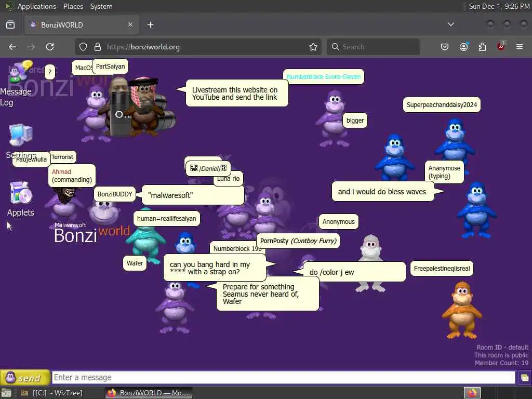Screen dimensions: 532x399
Task: Focus the Enter a message field
Action: 283,377
